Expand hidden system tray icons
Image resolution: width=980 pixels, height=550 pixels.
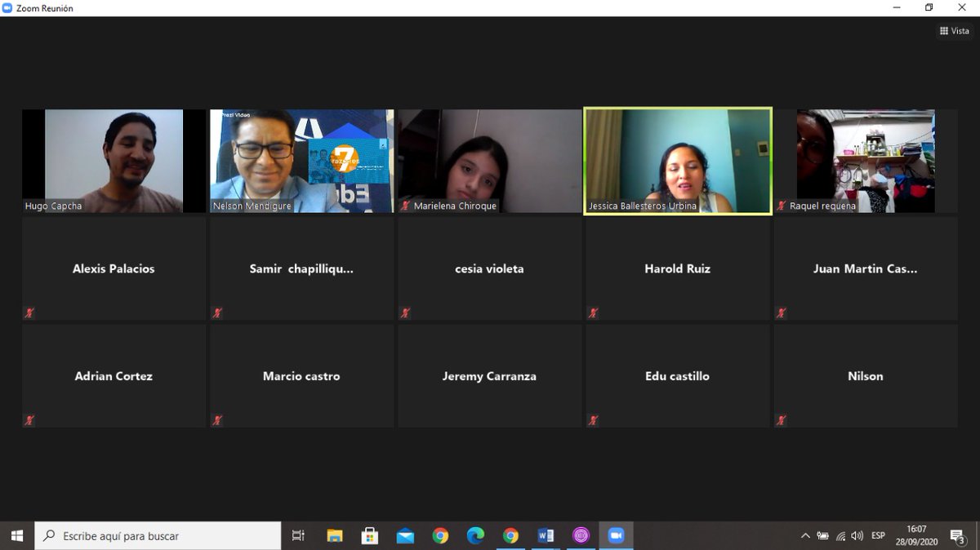click(x=805, y=535)
